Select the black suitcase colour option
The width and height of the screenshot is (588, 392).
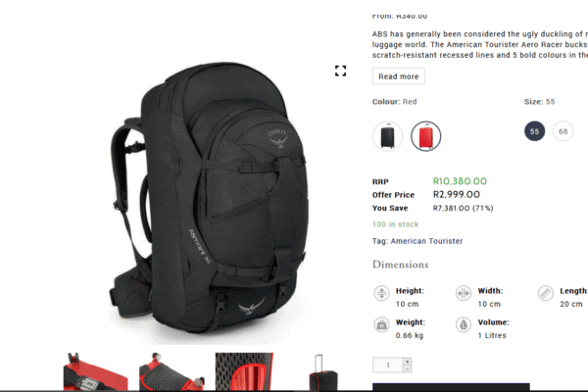pos(388,136)
